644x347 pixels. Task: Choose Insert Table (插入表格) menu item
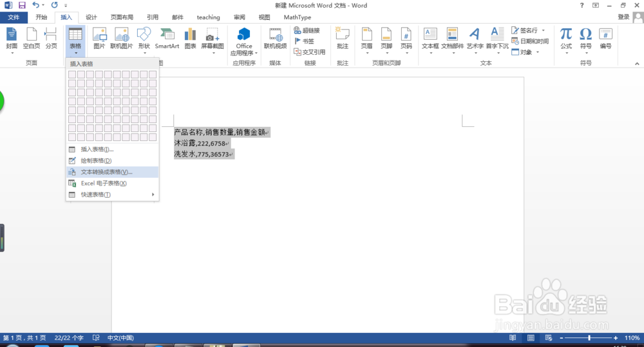coord(113,149)
